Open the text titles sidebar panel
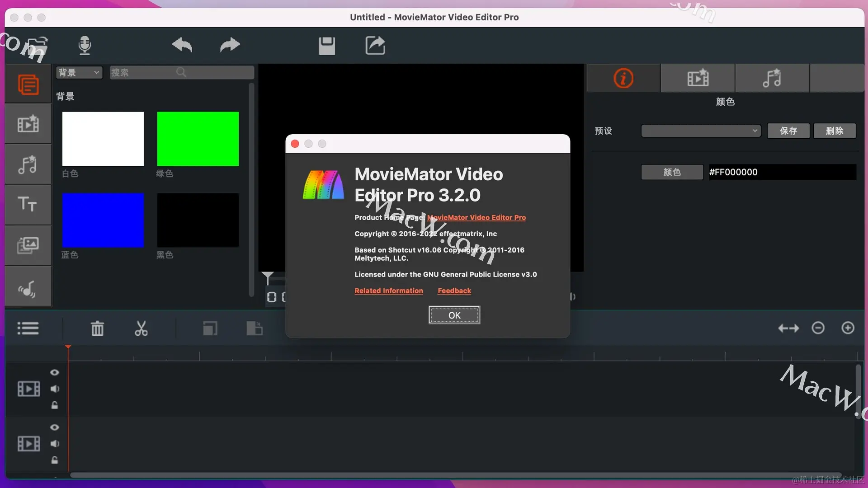The height and width of the screenshot is (488, 868). click(x=28, y=205)
